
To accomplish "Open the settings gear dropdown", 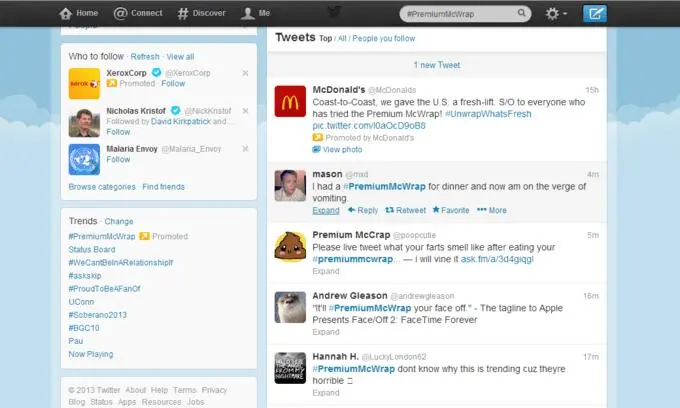I will point(556,14).
